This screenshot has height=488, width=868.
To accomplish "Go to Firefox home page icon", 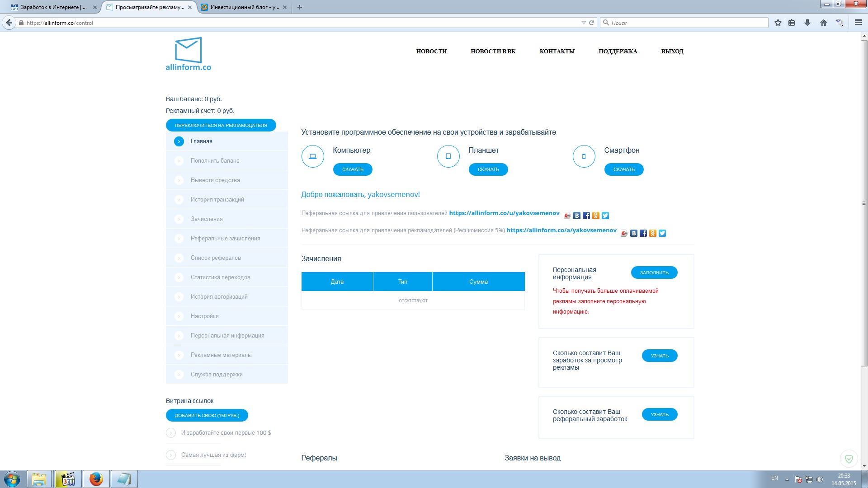I will click(824, 23).
